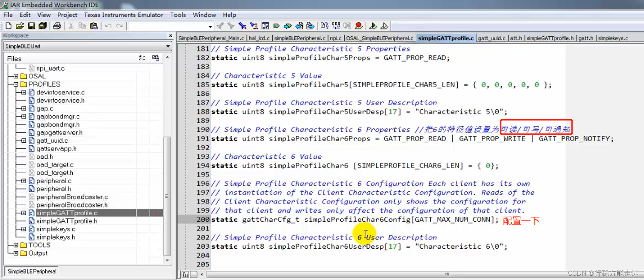Click the Save All toolbar icon
The image size is (644, 280).
43,26
